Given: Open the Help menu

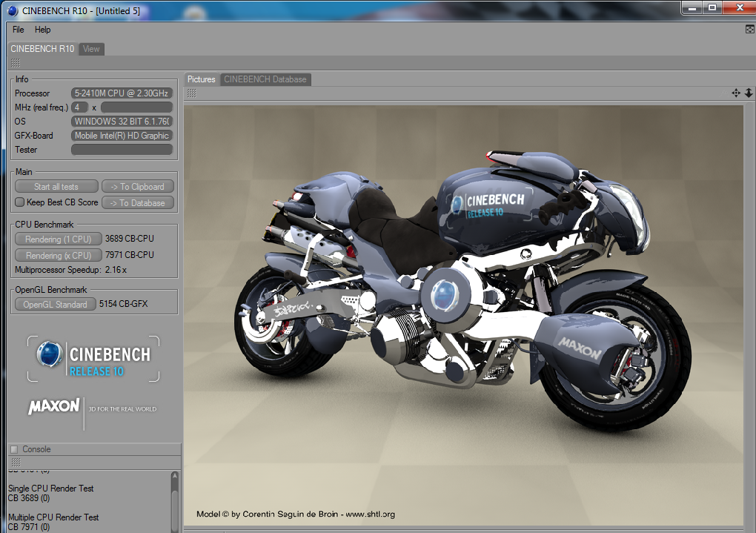Looking at the screenshot, I should (x=42, y=30).
